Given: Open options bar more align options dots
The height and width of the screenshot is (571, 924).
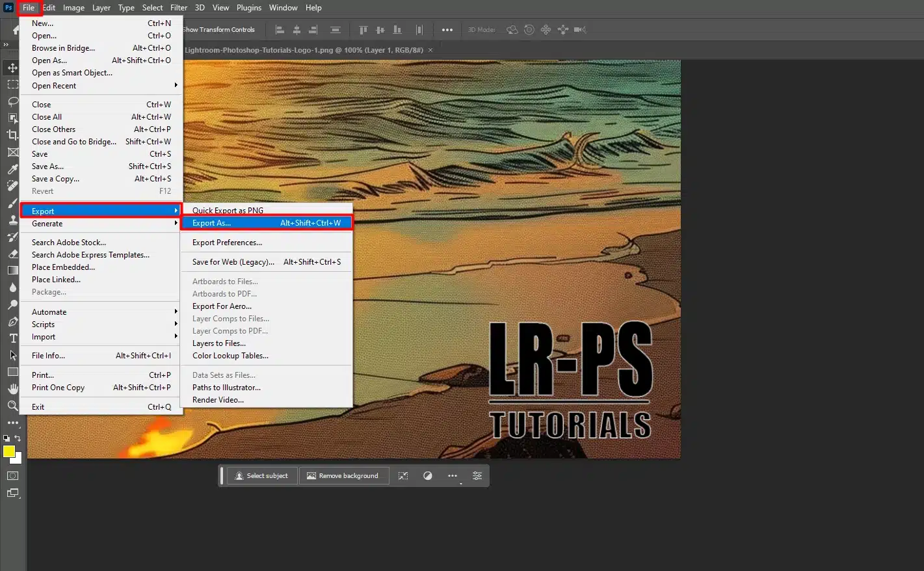Looking at the screenshot, I should 447,30.
